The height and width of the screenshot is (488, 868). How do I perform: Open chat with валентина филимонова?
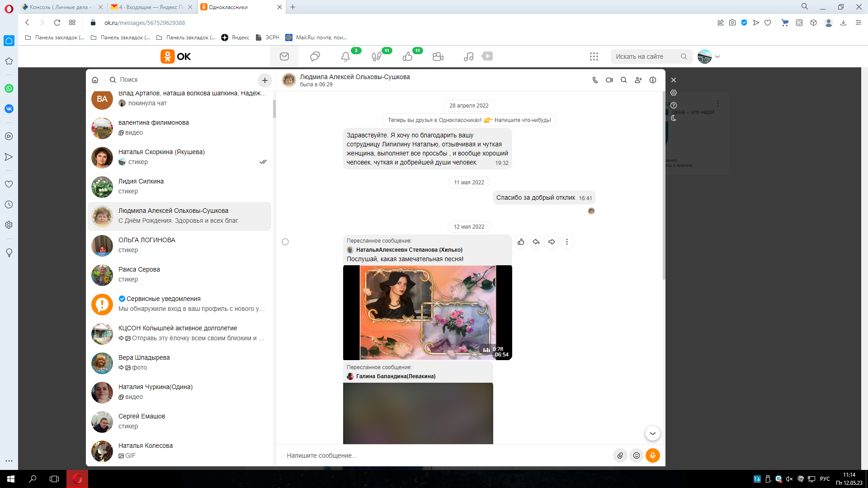[179, 128]
